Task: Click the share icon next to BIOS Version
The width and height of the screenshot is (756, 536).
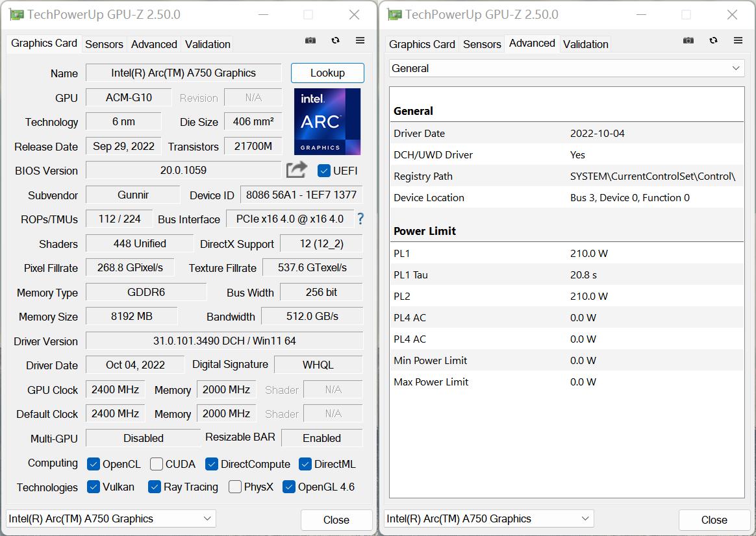Action: click(x=296, y=169)
